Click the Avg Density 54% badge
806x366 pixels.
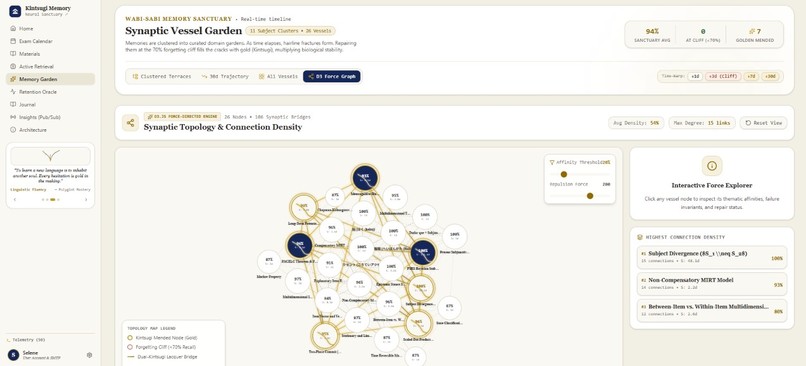click(636, 123)
